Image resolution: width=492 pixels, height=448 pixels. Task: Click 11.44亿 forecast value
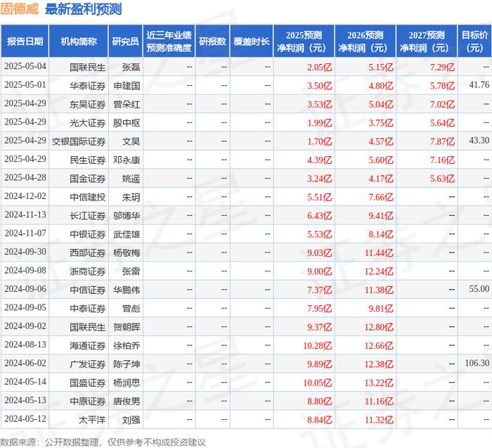tap(379, 252)
